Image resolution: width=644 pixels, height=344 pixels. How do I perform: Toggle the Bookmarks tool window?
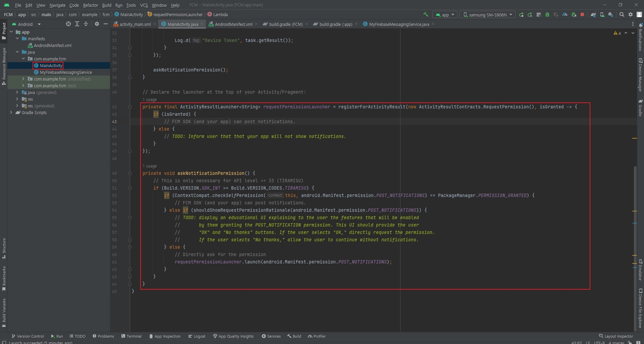(4, 279)
